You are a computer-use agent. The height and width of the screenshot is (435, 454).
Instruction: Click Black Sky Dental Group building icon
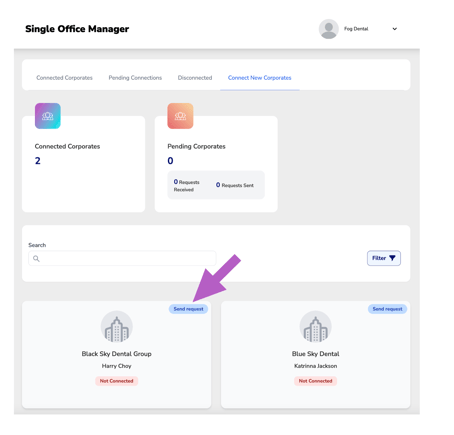tap(117, 327)
